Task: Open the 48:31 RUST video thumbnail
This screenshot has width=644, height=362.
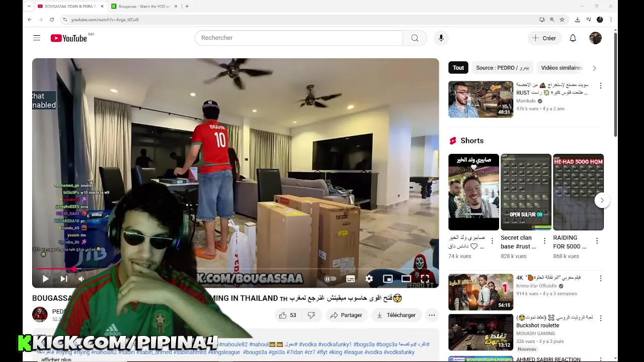Action: tap(480, 99)
